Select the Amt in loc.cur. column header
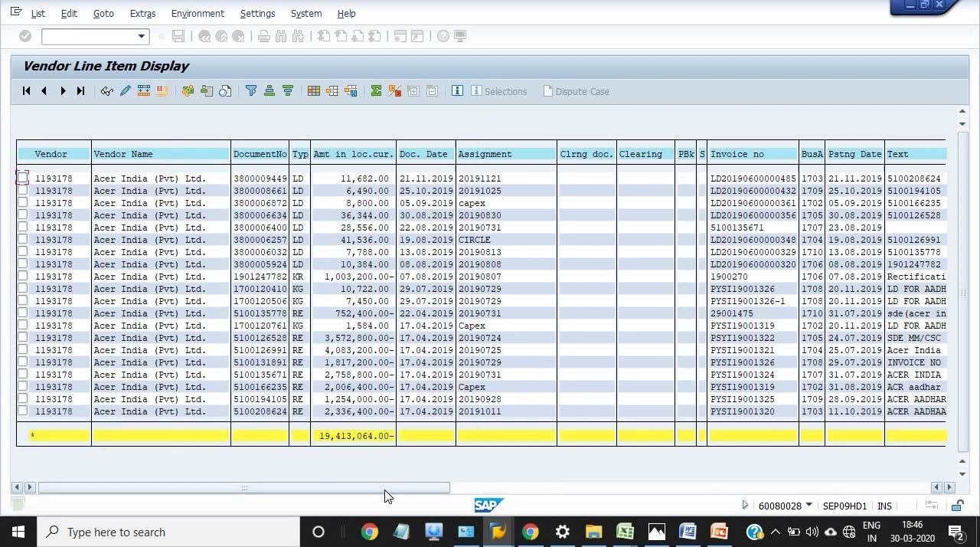The image size is (980, 547). (354, 154)
